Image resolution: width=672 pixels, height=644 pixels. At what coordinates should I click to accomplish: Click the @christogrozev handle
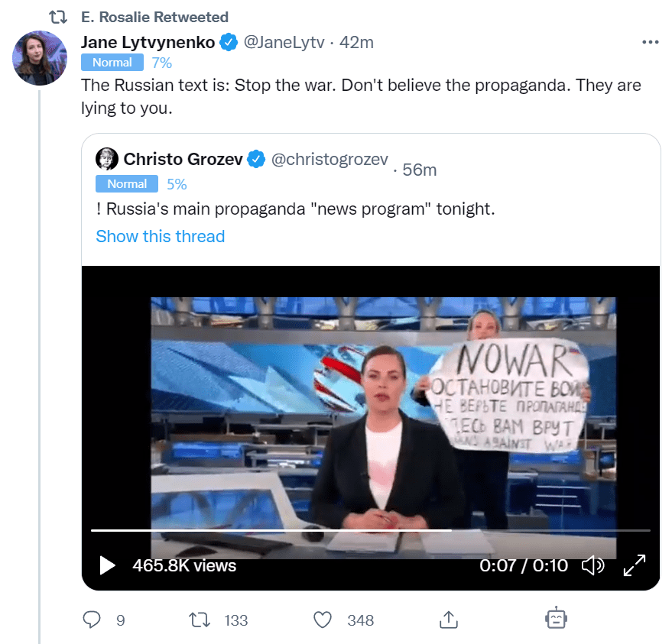click(x=330, y=159)
